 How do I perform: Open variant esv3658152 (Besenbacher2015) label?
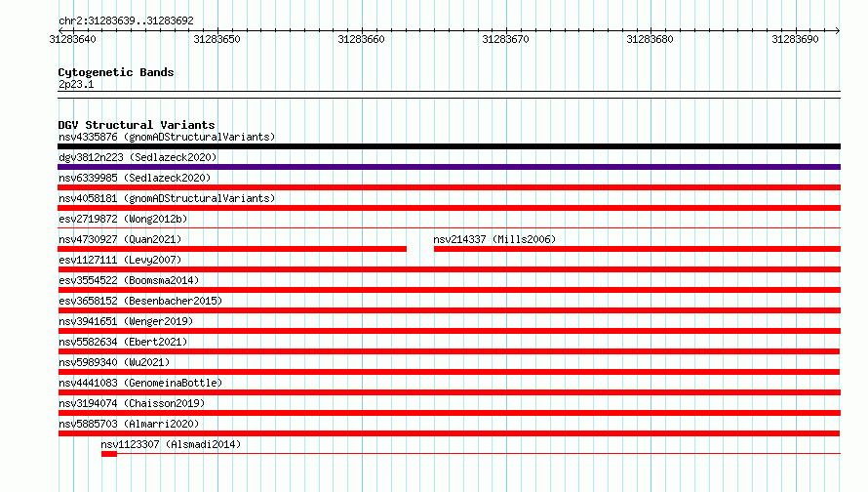point(140,301)
